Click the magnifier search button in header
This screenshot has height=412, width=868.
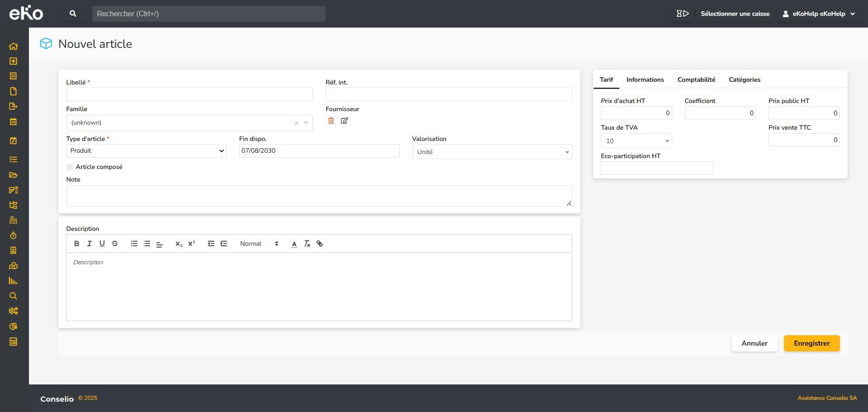point(73,14)
